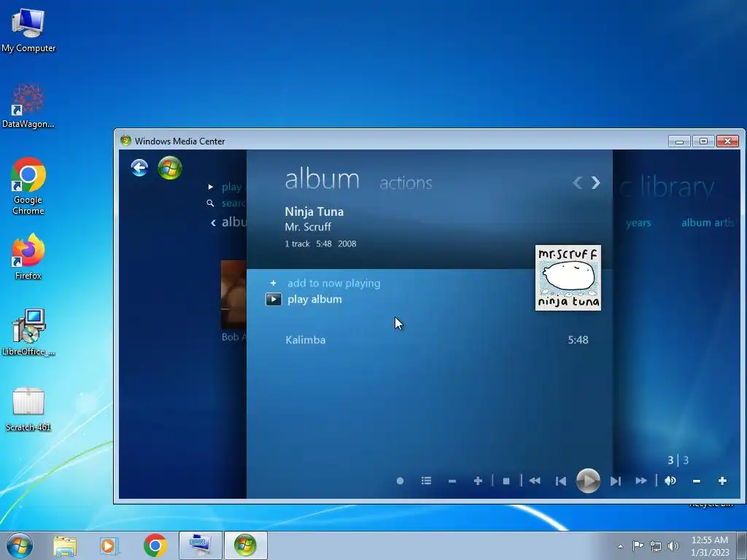Screen dimensions: 747x560
Task: Open the Windows Start menu
Action: pos(20,545)
